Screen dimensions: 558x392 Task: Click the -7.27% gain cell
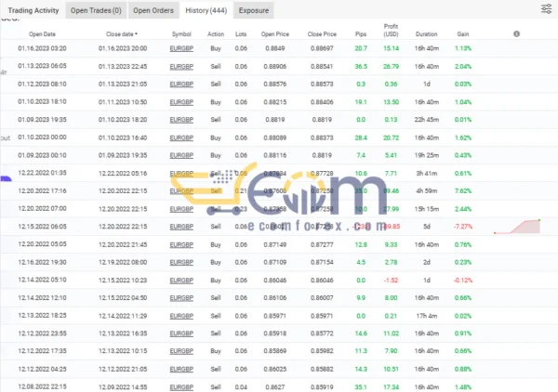point(462,227)
